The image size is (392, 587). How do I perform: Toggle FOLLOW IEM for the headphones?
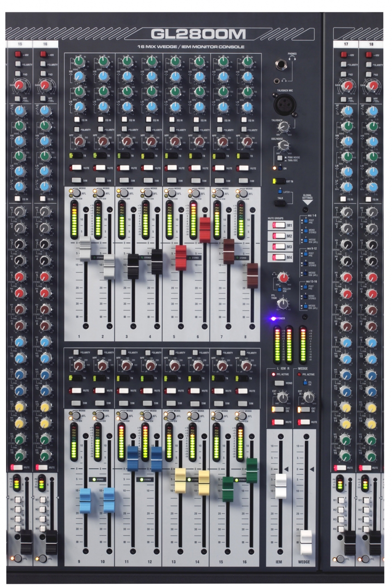(280, 290)
